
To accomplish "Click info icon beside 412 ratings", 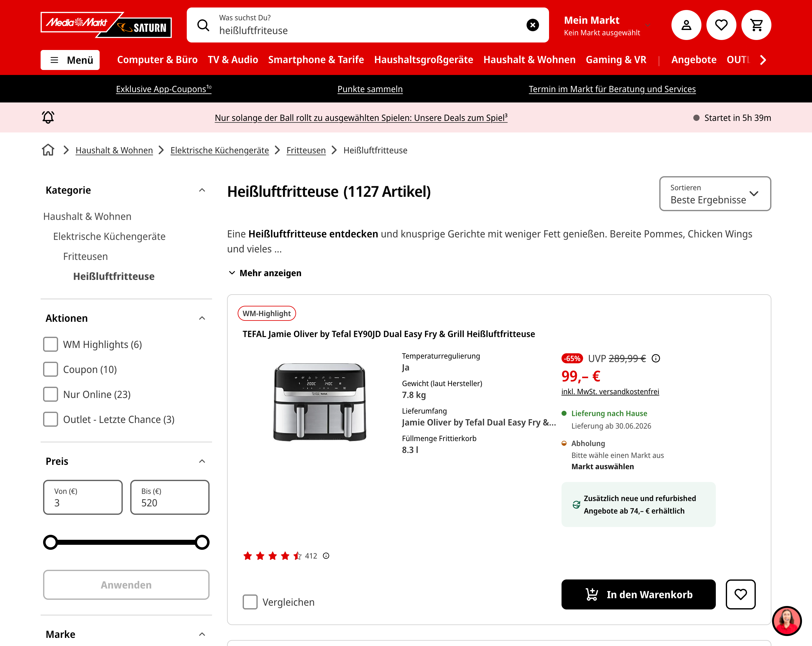I will point(326,556).
